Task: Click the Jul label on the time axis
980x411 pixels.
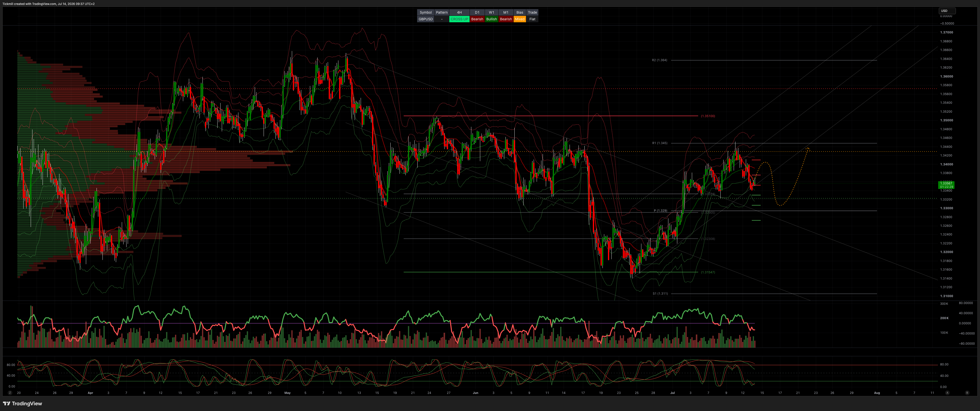Action: coord(672,393)
